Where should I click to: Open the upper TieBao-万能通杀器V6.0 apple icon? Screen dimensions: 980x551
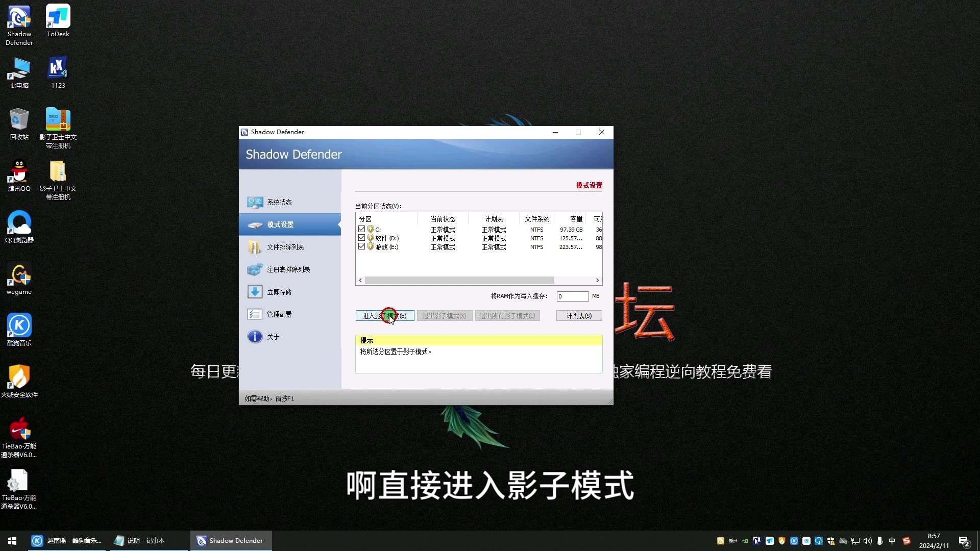click(x=19, y=438)
